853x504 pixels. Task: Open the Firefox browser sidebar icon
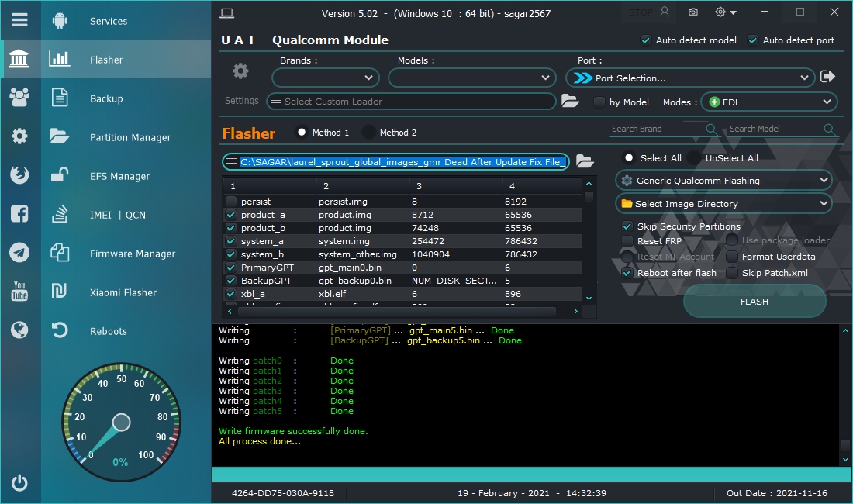19,174
